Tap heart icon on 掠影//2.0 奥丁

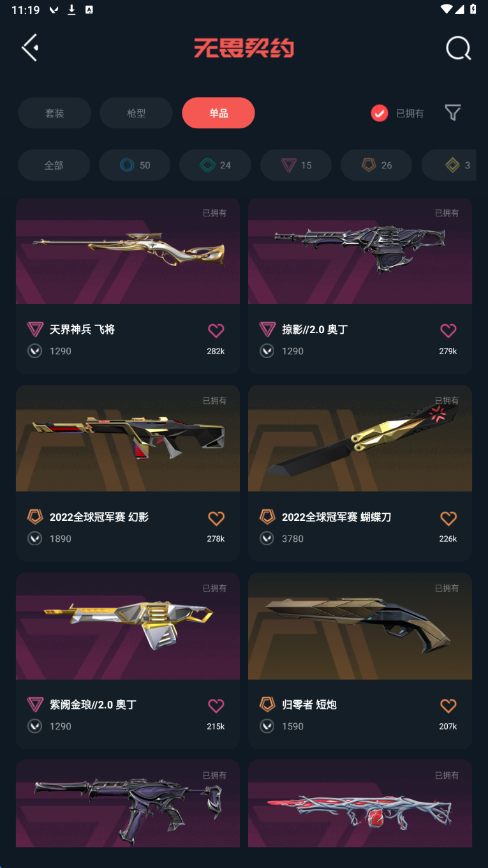[448, 330]
